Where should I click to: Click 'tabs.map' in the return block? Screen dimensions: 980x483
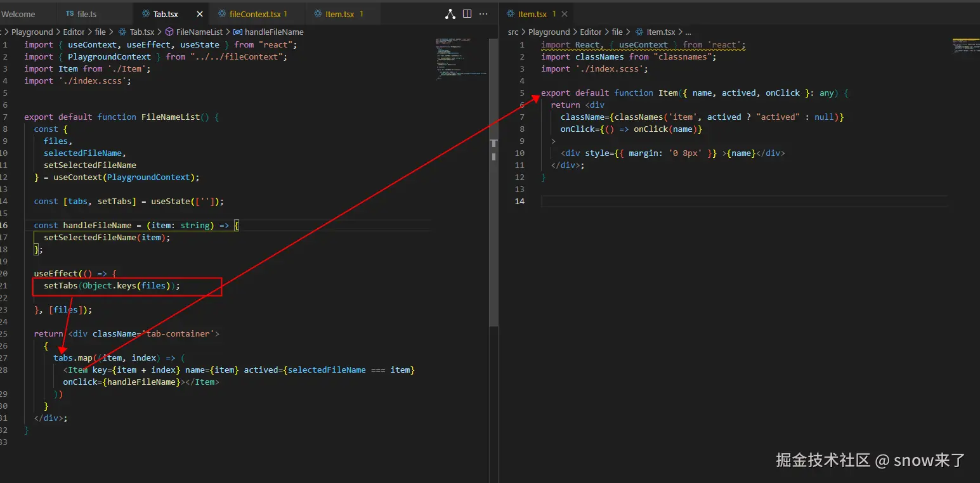pyautogui.click(x=73, y=357)
